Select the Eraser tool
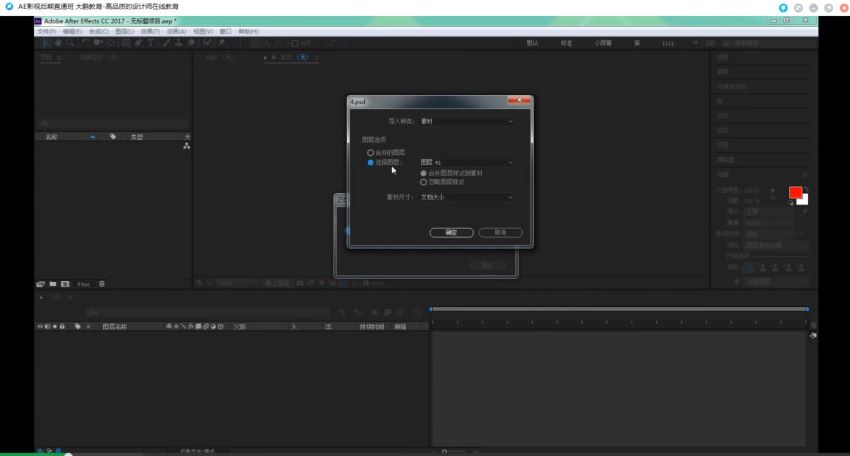This screenshot has width=850, height=456. click(191, 43)
